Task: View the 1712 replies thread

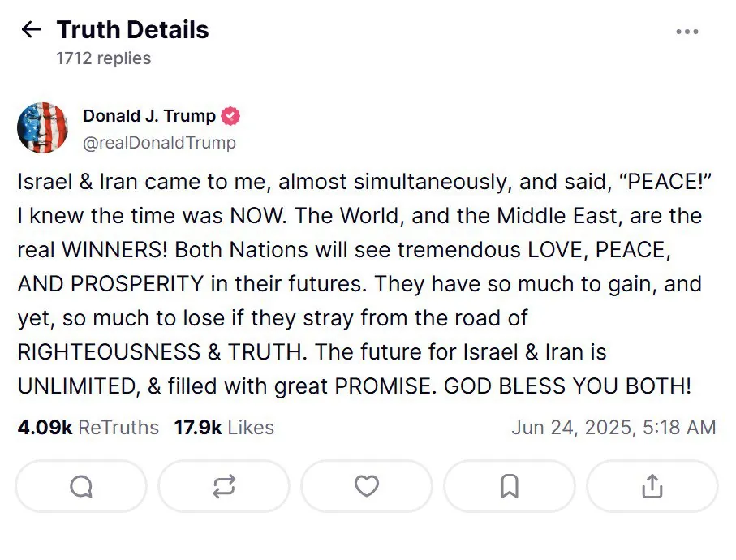Action: pyautogui.click(x=102, y=58)
